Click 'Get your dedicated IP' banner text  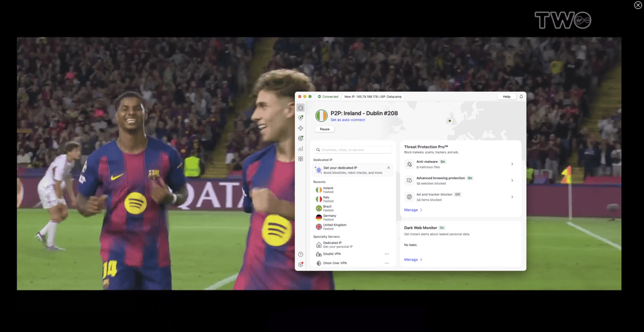click(340, 168)
